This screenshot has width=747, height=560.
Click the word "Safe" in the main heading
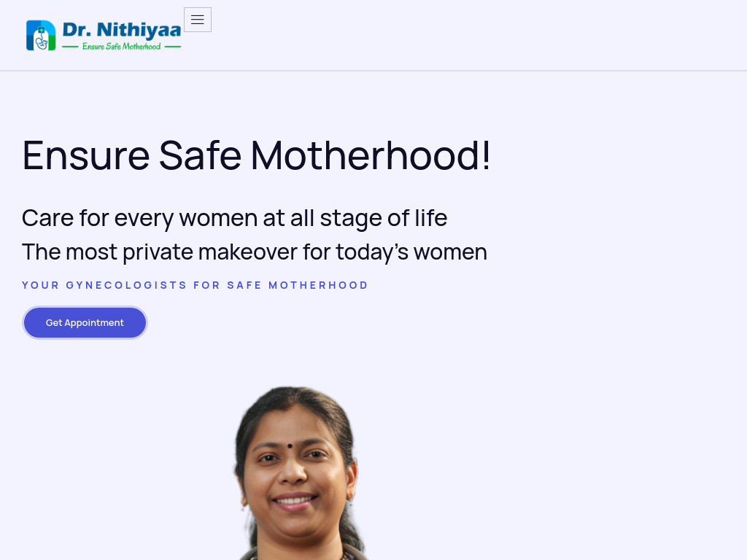[200, 155]
